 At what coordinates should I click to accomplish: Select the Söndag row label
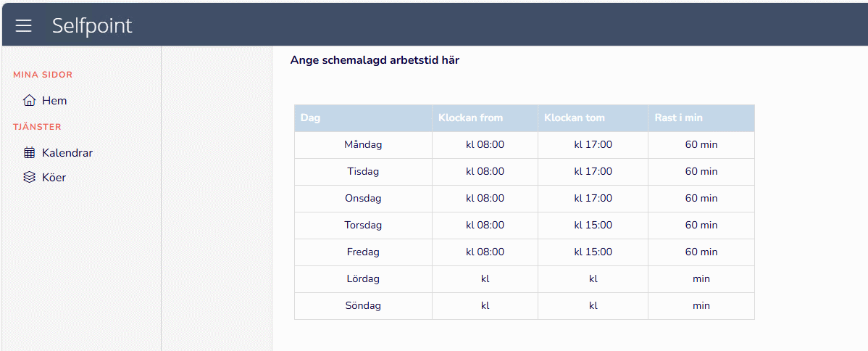(363, 305)
